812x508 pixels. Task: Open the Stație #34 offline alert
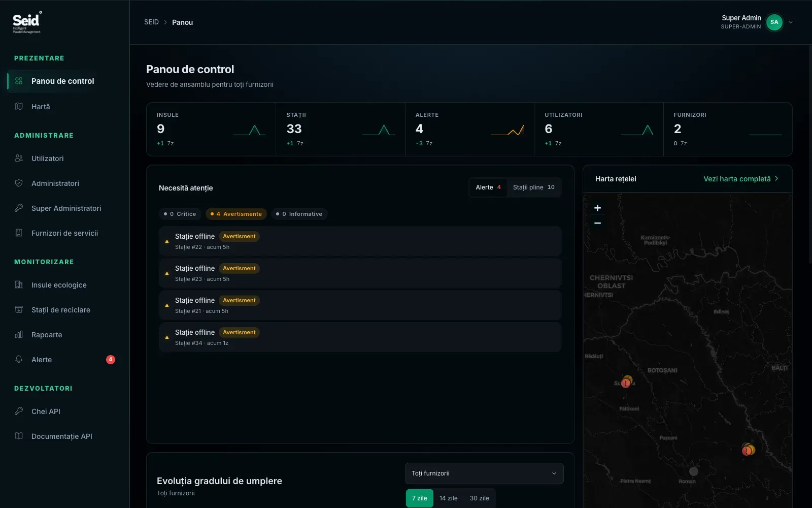click(360, 337)
